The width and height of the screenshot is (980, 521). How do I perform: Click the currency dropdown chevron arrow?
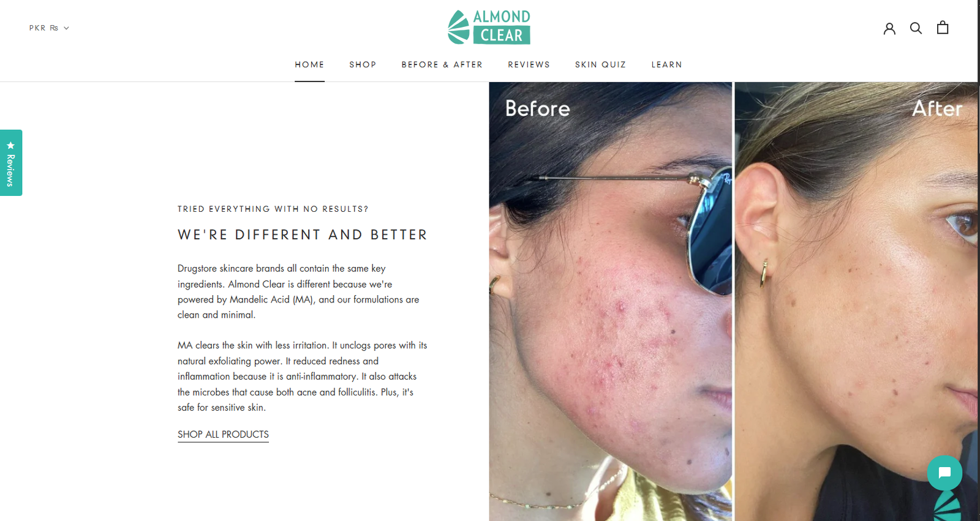click(x=66, y=28)
